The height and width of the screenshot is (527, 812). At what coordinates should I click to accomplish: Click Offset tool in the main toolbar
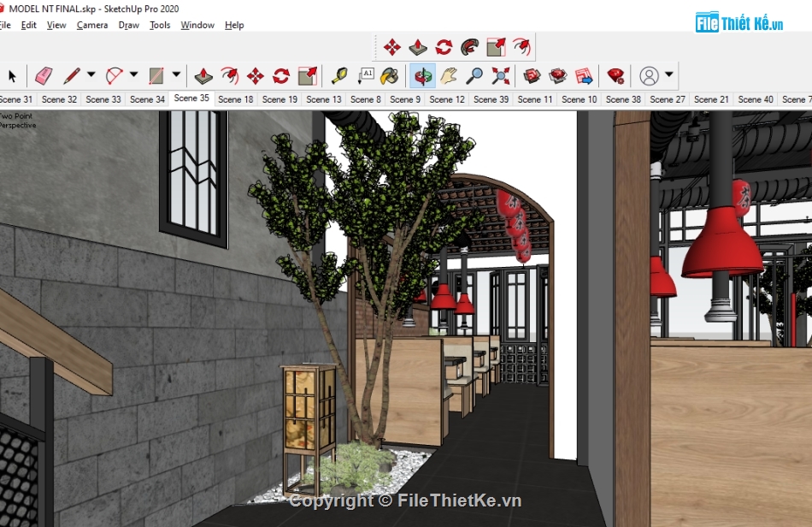point(229,76)
